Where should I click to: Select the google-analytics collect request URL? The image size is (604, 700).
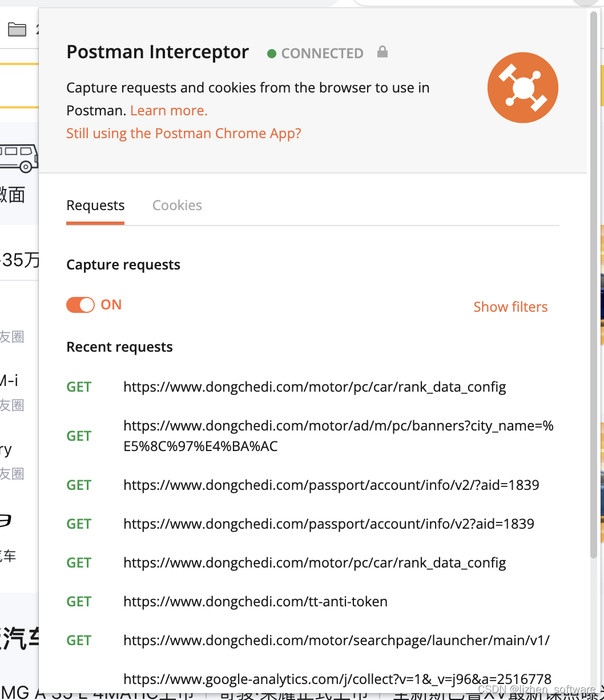coord(337,679)
